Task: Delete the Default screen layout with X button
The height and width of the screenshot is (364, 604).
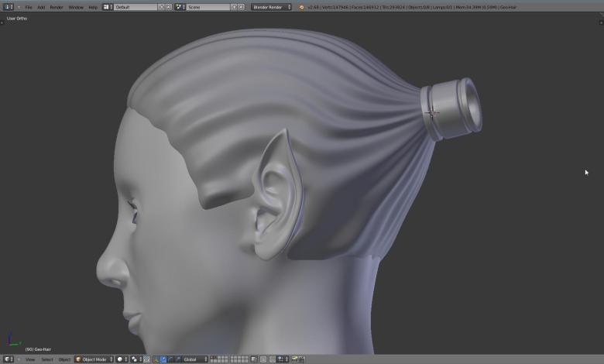Action: pyautogui.click(x=169, y=7)
